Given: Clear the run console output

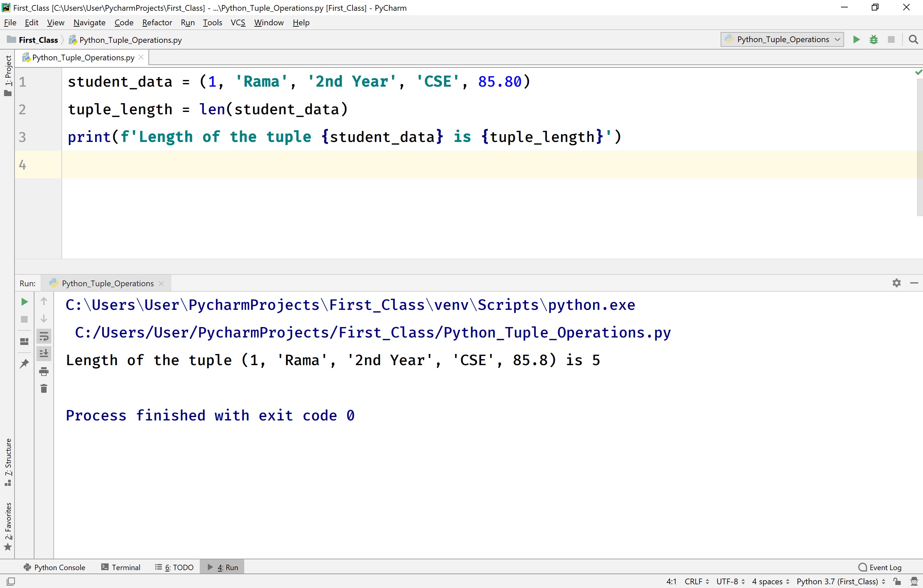Looking at the screenshot, I should tap(44, 388).
